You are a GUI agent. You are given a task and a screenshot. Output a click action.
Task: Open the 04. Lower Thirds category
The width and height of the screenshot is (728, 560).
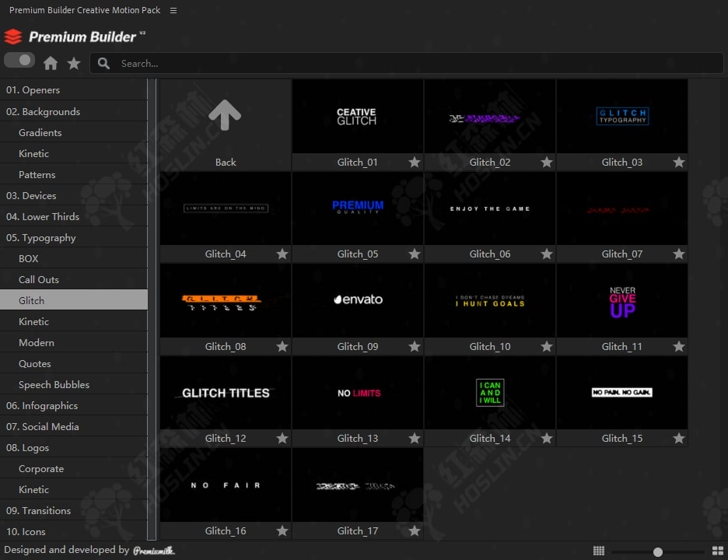pyautogui.click(x=74, y=216)
